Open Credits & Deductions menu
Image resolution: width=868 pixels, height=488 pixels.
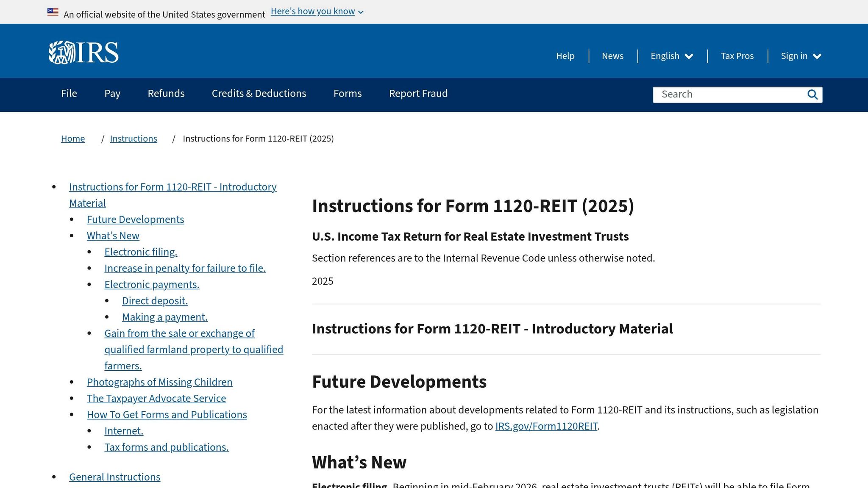[259, 94]
